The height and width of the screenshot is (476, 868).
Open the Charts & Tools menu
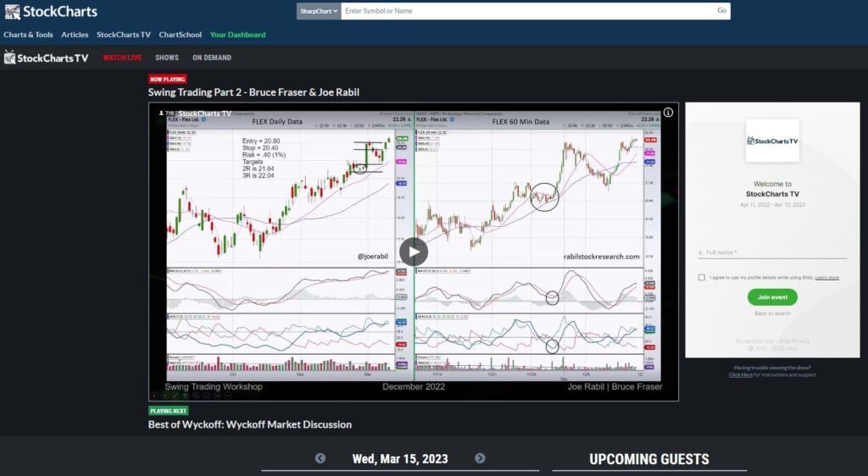tap(28, 35)
